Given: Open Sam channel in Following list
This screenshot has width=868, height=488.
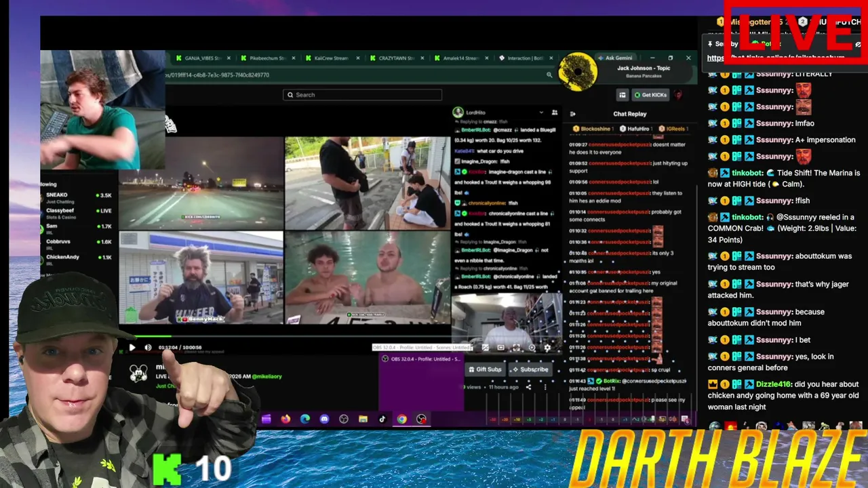Looking at the screenshot, I should [x=78, y=229].
